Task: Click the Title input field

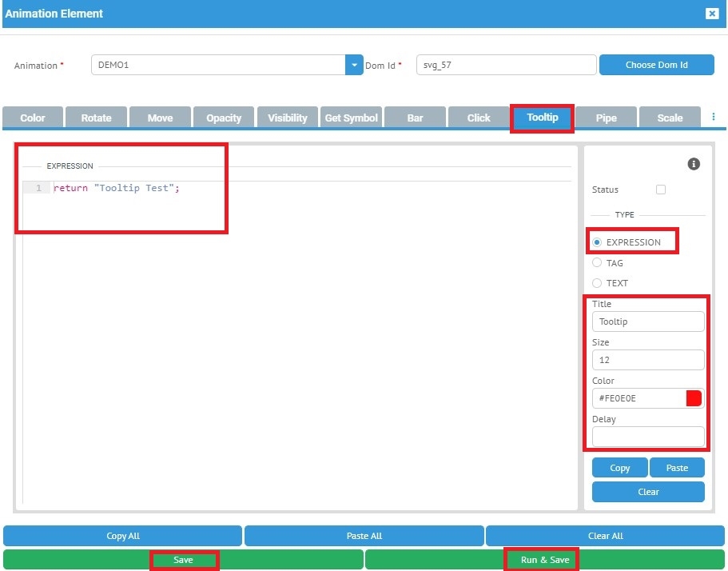Action: 647,321
